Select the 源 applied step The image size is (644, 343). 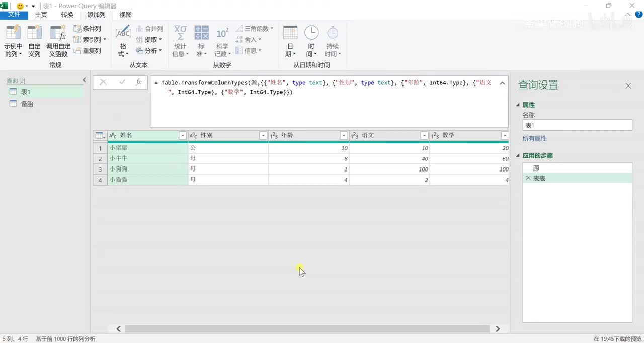pyautogui.click(x=578, y=168)
